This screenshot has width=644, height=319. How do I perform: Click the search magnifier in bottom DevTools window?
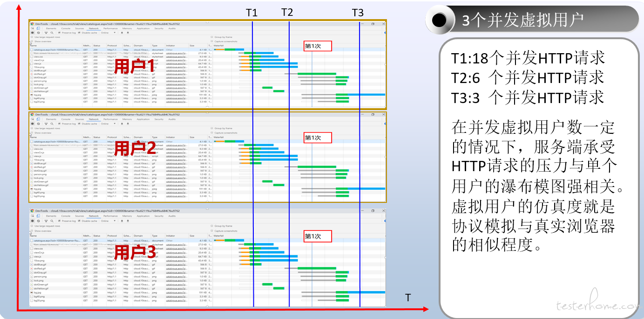52,221
